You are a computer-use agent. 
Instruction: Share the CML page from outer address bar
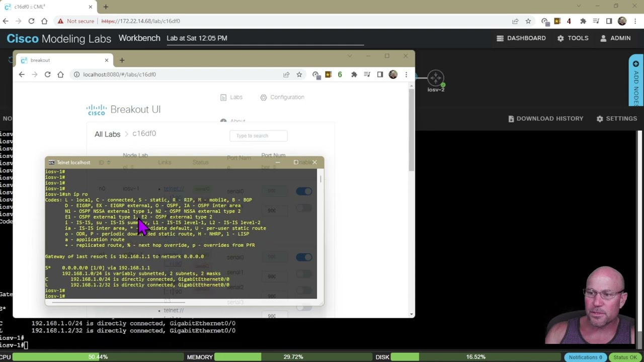coord(515,21)
